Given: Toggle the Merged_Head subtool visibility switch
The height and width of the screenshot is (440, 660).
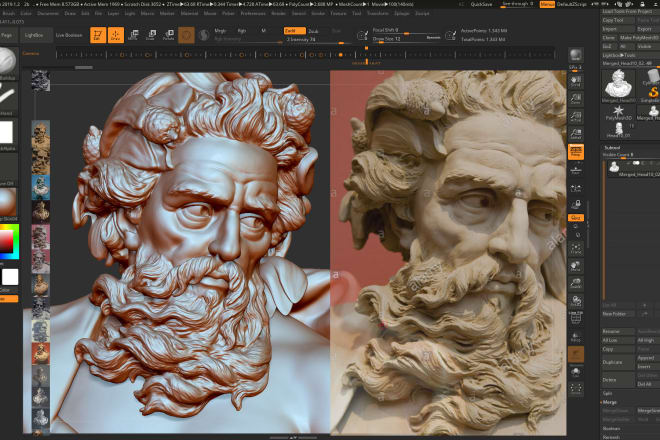Looking at the screenshot, I should click(636, 163).
